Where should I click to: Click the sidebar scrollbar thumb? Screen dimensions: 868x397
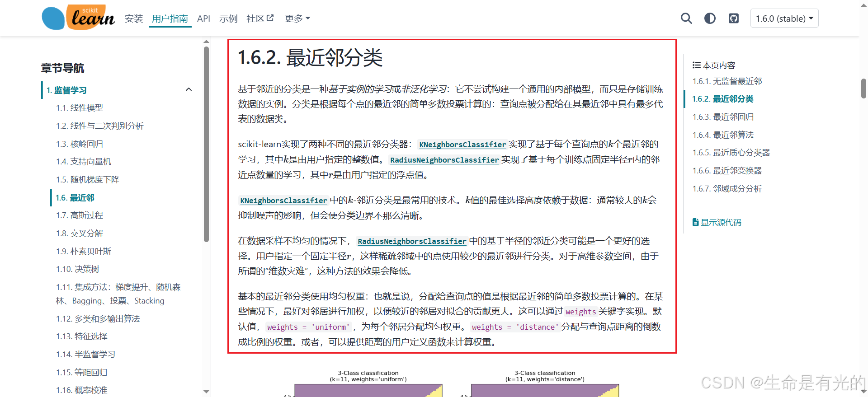[x=207, y=145]
